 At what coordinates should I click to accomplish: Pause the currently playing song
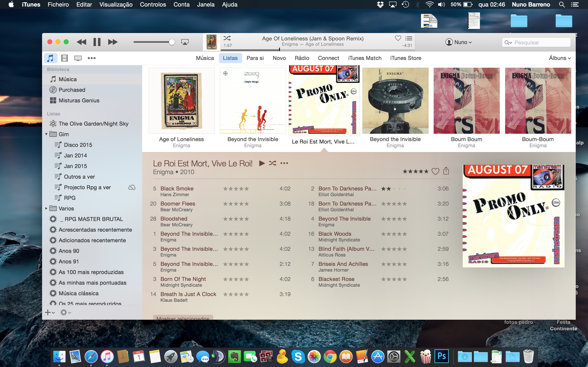pos(97,42)
